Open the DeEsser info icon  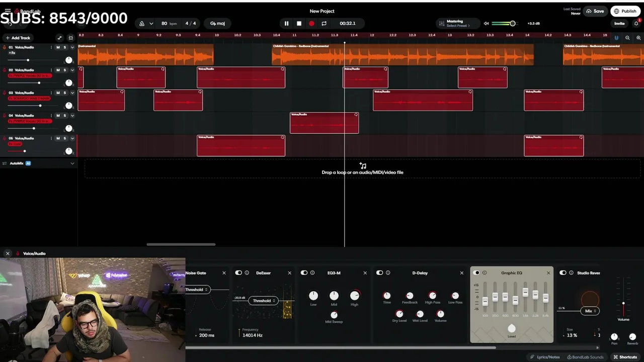click(x=247, y=273)
